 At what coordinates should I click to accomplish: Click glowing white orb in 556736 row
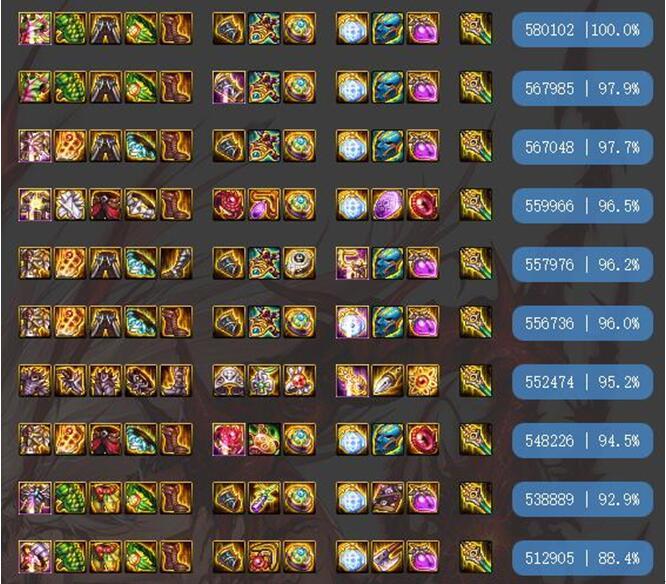352,322
